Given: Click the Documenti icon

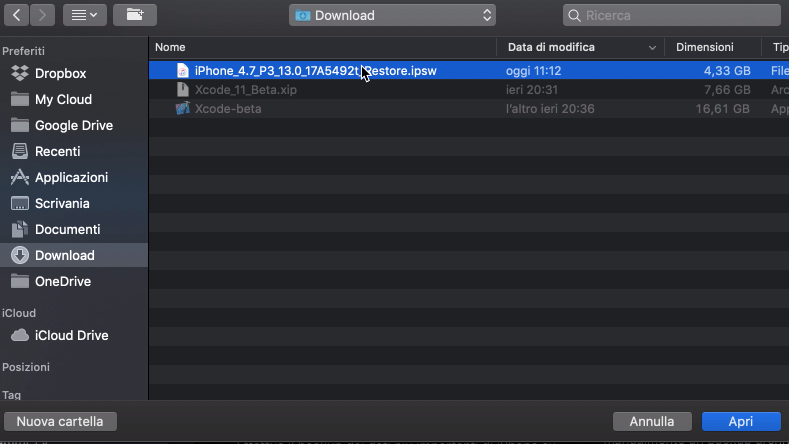Looking at the screenshot, I should pyautogui.click(x=20, y=229).
